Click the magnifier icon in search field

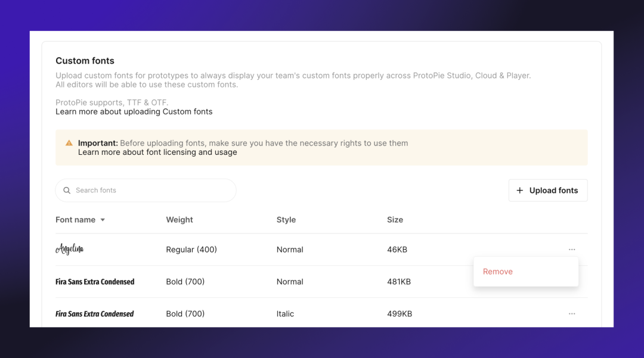click(67, 191)
